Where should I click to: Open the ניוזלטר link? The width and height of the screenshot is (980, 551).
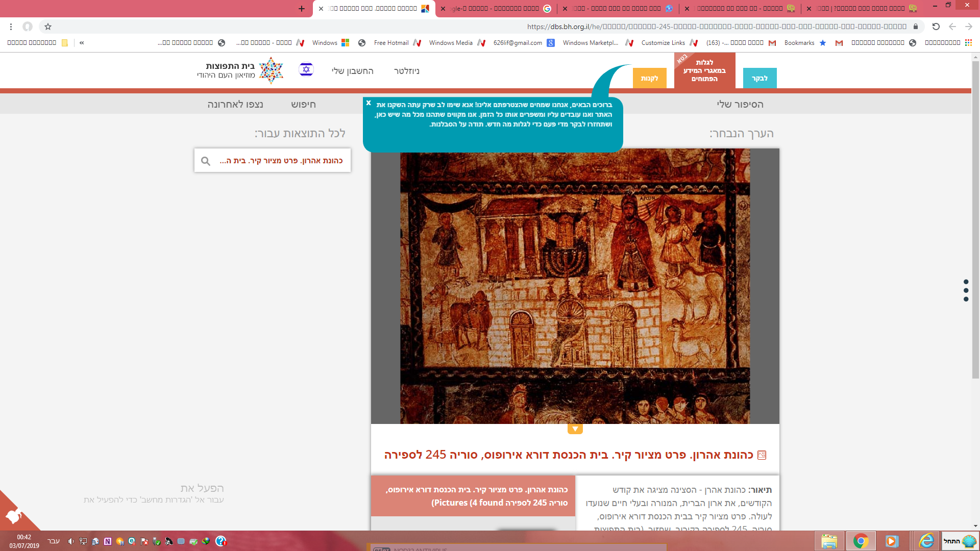407,71
